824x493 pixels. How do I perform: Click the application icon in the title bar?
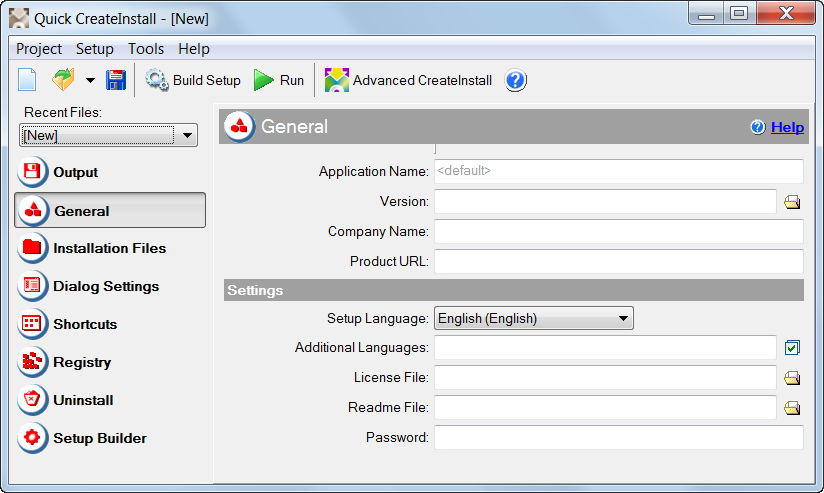pyautogui.click(x=19, y=18)
